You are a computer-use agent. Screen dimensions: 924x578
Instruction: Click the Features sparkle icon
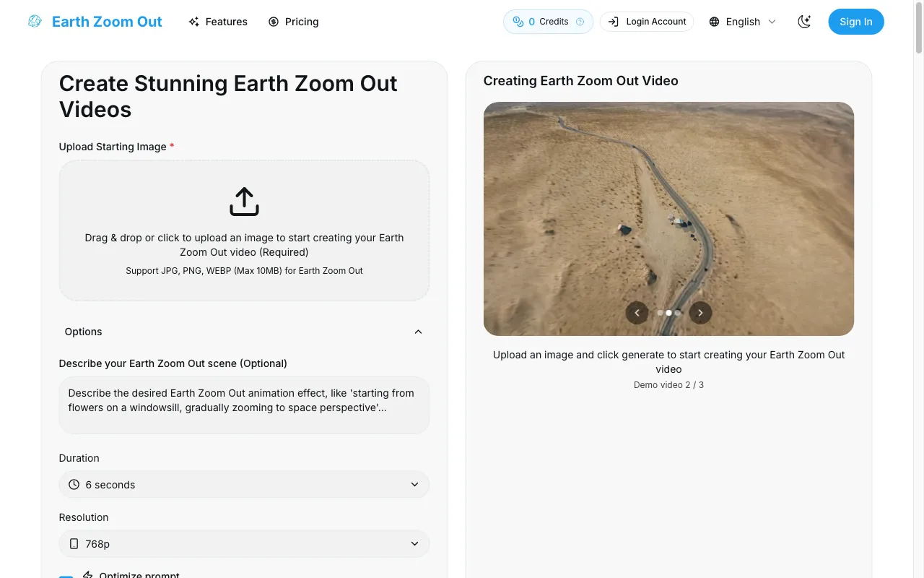coord(193,22)
